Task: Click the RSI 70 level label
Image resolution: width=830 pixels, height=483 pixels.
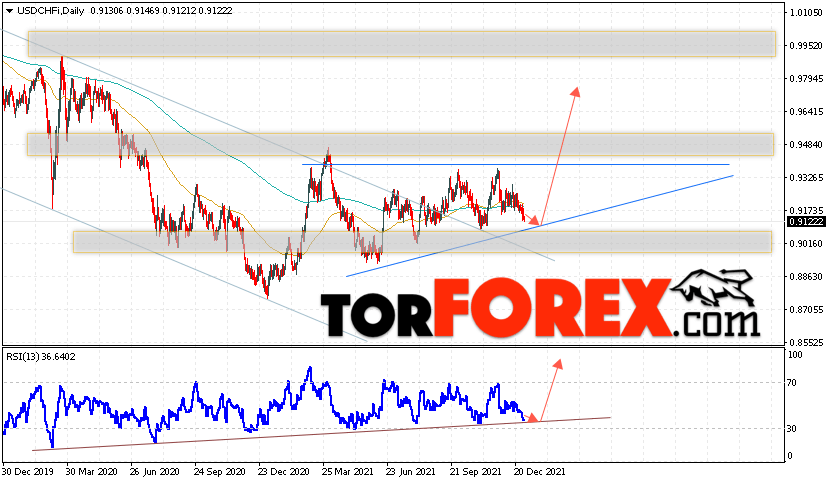Action: point(792,383)
